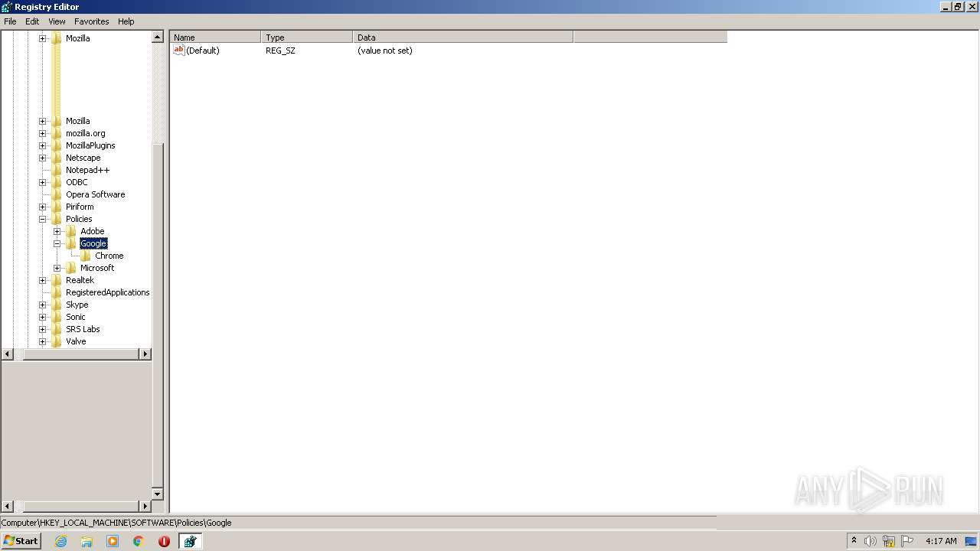Click the network tray icon

889,541
